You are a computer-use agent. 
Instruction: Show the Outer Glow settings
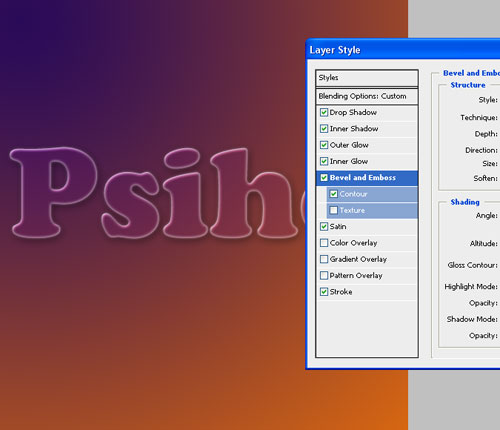pos(349,145)
